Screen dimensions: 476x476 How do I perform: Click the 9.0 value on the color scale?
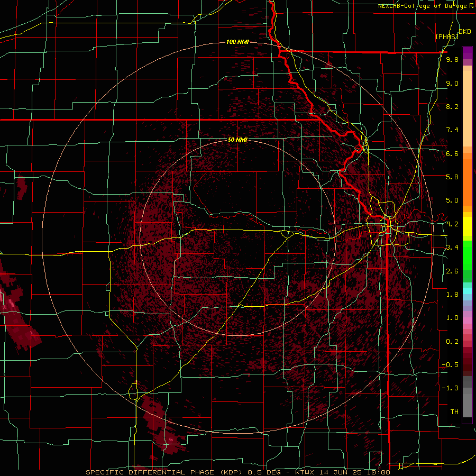pyautogui.click(x=452, y=83)
